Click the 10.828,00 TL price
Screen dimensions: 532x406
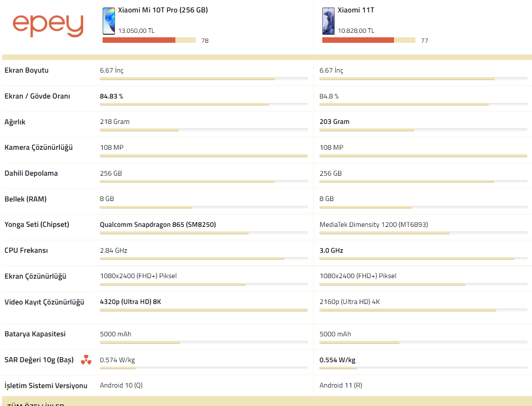pos(356,31)
